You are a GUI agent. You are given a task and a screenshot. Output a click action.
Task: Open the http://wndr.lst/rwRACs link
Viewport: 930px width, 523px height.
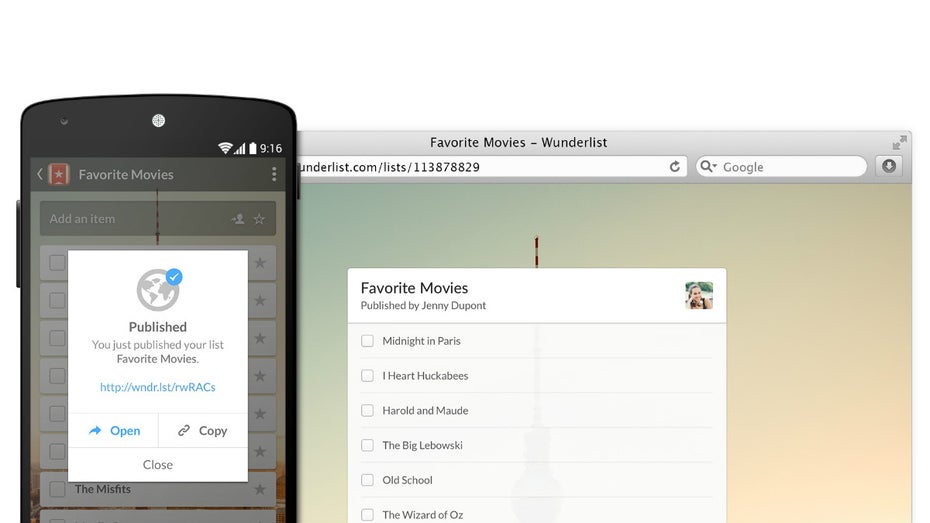(158, 387)
